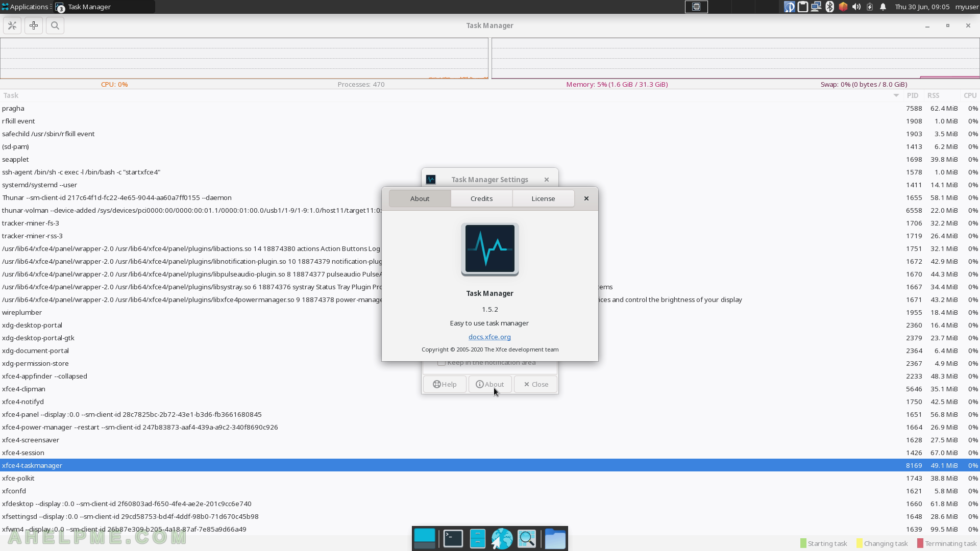Select the xfce4-screensaver process row
Screen dimensions: 980x551
[x=490, y=440]
